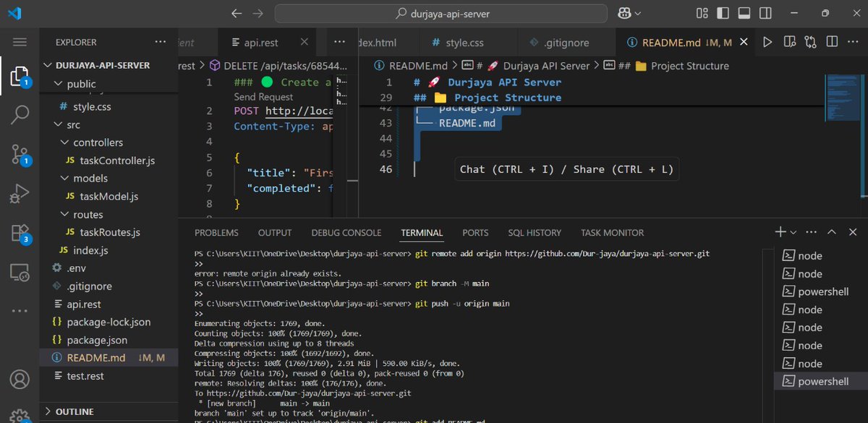This screenshot has width=868, height=423.
Task: Open the Copilot dropdown chevron
Action: point(638,13)
